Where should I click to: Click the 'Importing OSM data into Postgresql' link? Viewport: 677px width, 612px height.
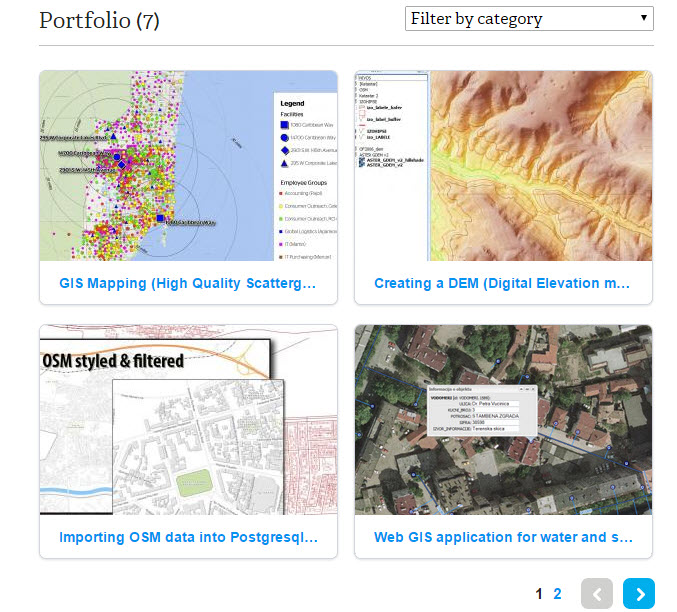(188, 537)
